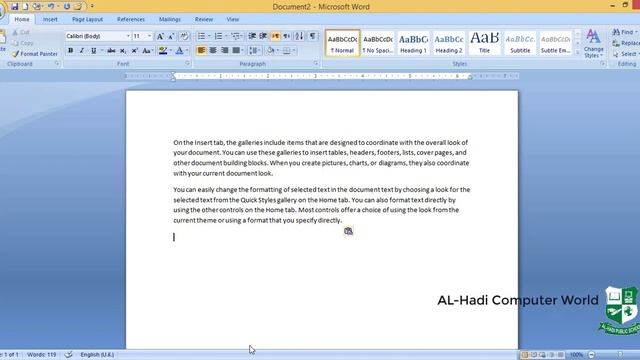Open the References tab
This screenshot has width=640, height=360.
131,19
